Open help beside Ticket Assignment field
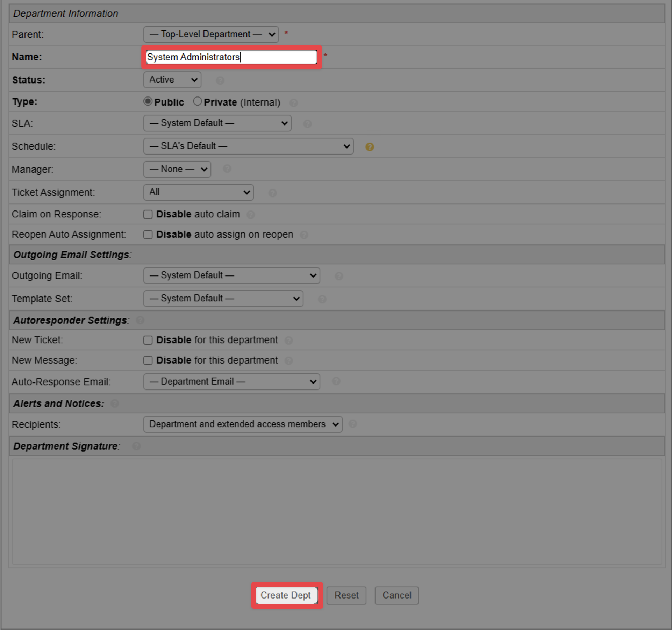This screenshot has width=672, height=630. coord(272,193)
